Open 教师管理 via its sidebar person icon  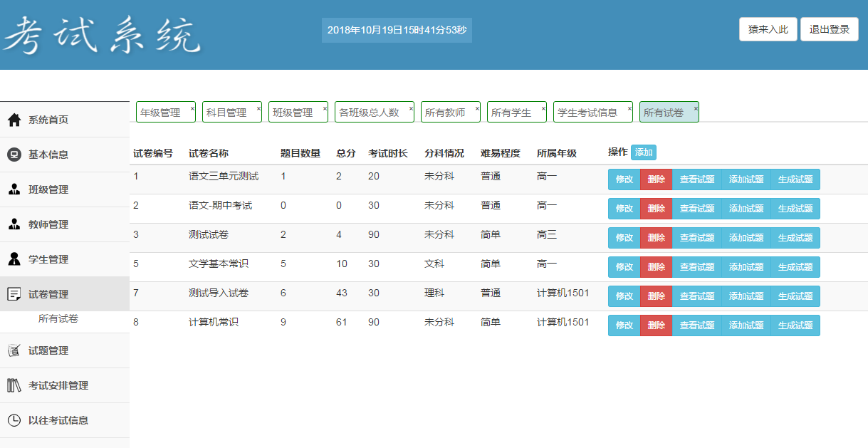coord(13,224)
